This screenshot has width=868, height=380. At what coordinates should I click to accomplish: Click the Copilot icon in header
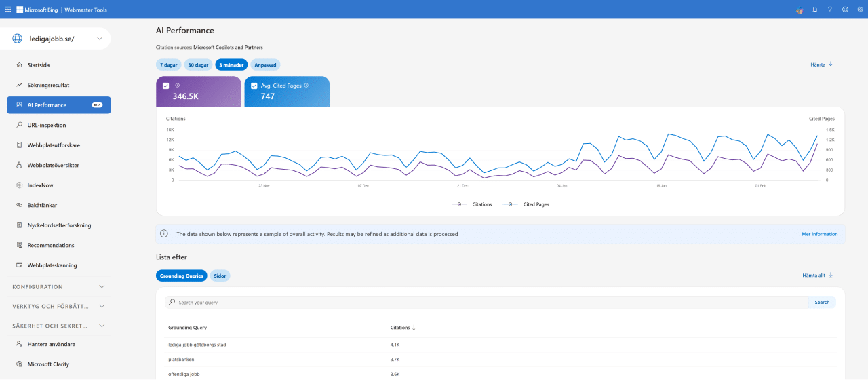[x=799, y=9]
